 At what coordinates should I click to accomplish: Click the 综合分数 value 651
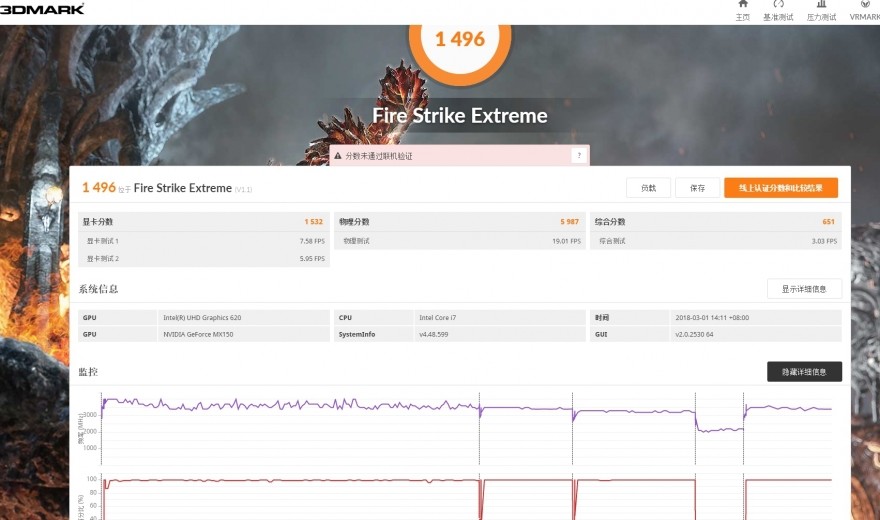tap(828, 222)
